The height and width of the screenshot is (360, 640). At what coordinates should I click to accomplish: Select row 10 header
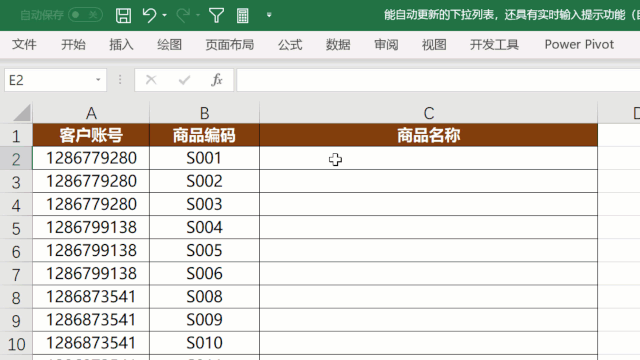tap(16, 344)
